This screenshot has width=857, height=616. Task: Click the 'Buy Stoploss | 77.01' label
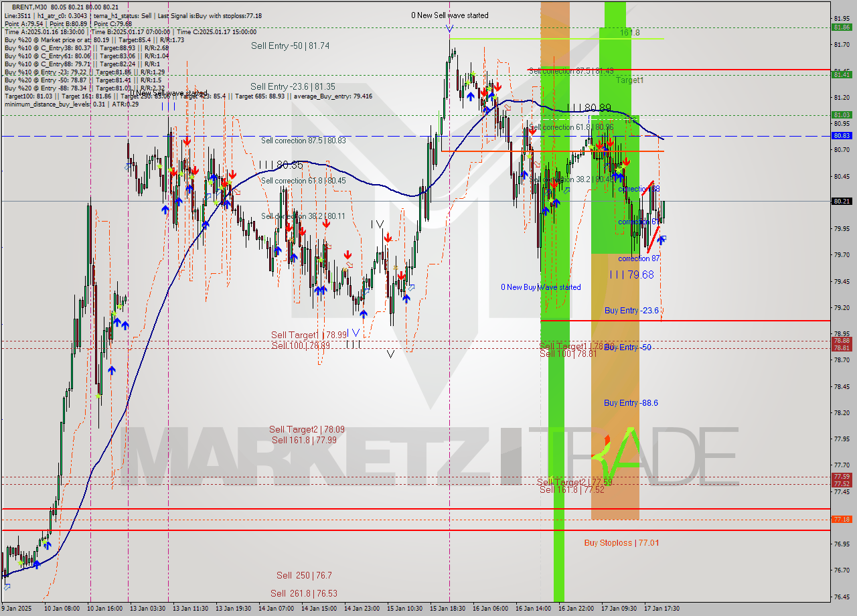(x=621, y=542)
